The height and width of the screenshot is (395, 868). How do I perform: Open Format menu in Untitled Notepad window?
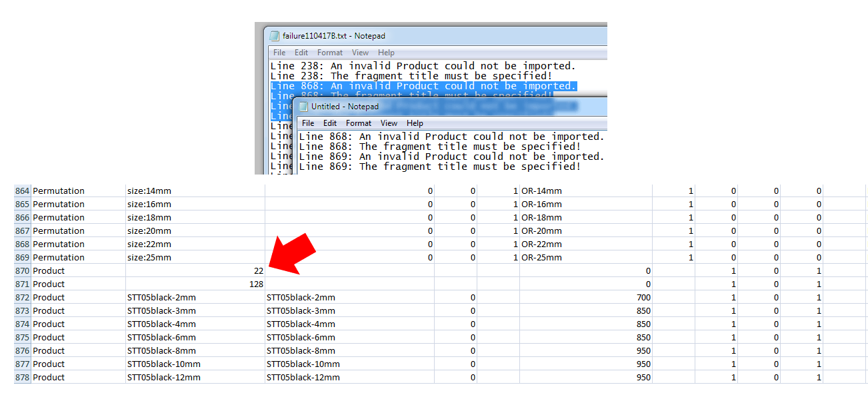point(359,123)
